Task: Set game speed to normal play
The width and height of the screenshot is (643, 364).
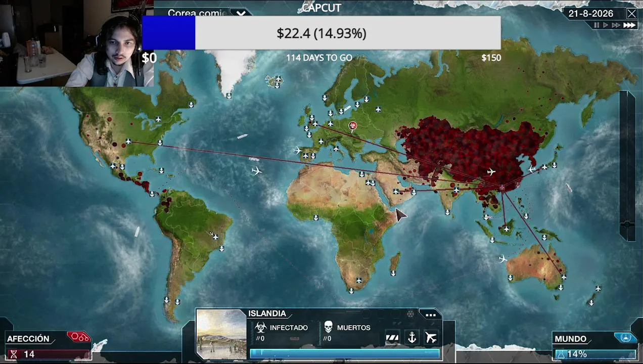Action: click(606, 25)
